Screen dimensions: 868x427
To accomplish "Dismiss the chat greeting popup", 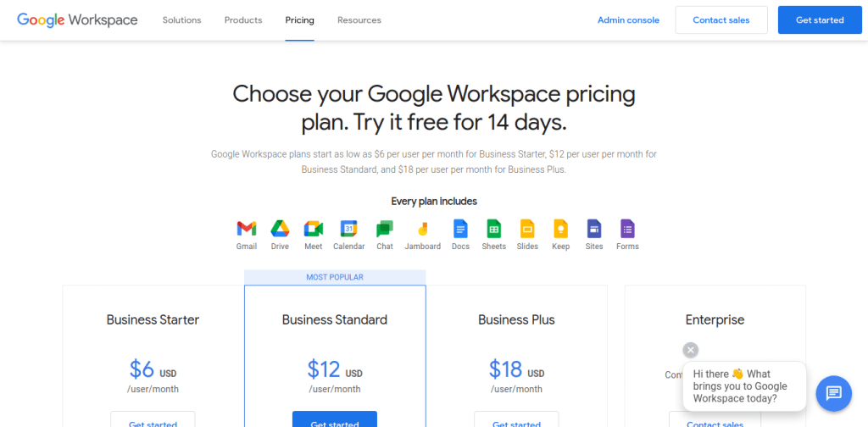I will click(691, 350).
